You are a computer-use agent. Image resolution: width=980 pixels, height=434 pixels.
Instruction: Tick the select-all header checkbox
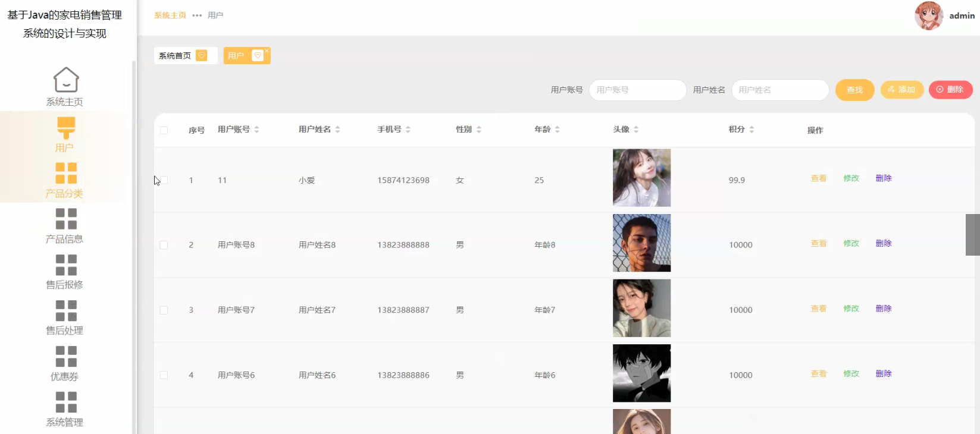click(164, 130)
